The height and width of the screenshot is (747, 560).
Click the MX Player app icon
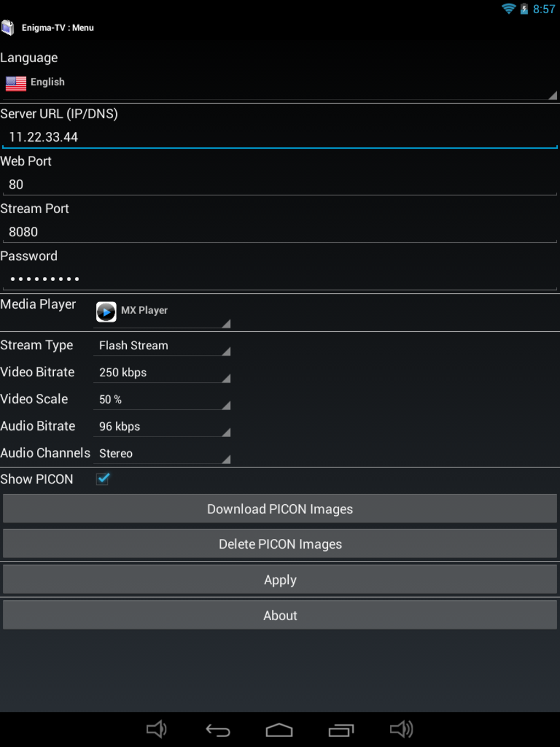[x=106, y=311]
